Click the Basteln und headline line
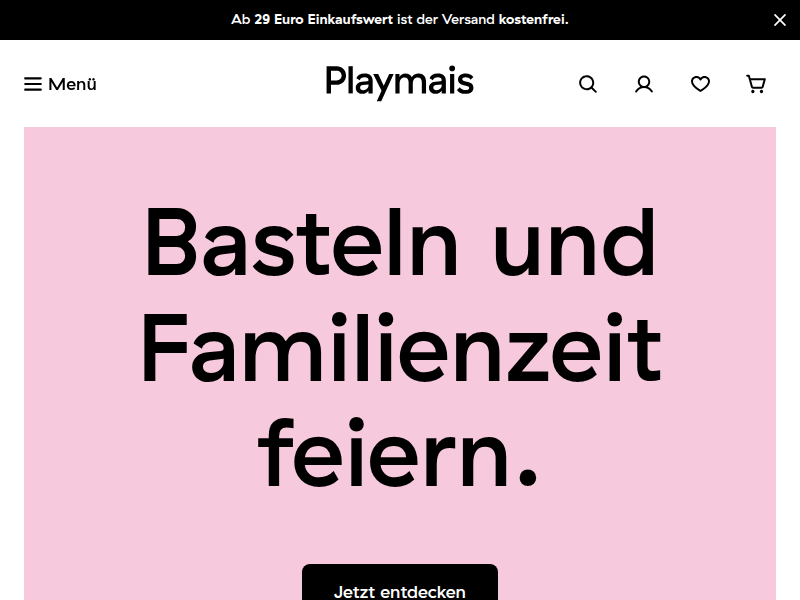The image size is (800, 600). click(x=400, y=242)
